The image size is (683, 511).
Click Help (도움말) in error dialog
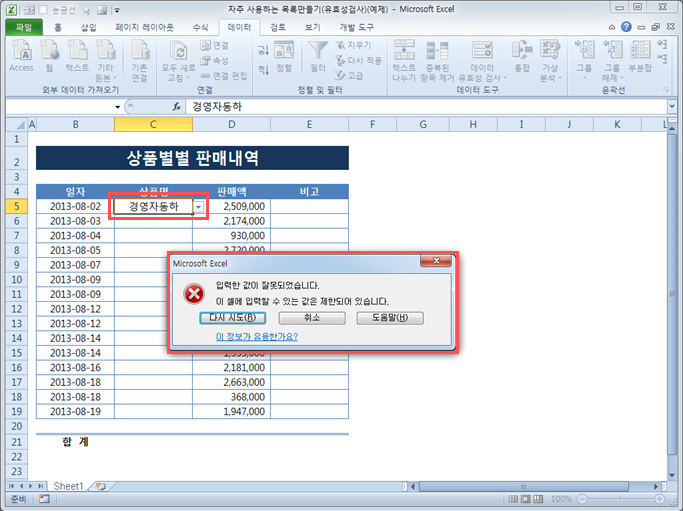coord(390,318)
